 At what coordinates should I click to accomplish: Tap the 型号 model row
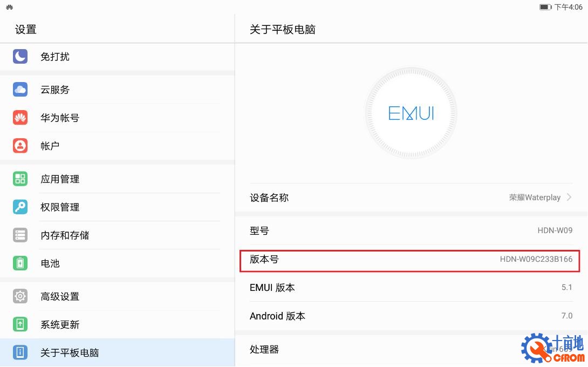click(x=410, y=231)
